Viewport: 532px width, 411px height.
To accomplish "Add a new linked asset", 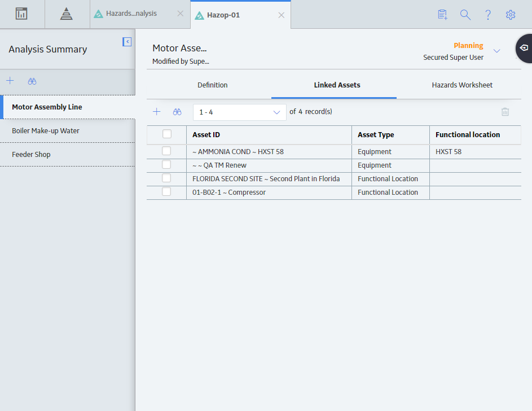I will (157, 112).
